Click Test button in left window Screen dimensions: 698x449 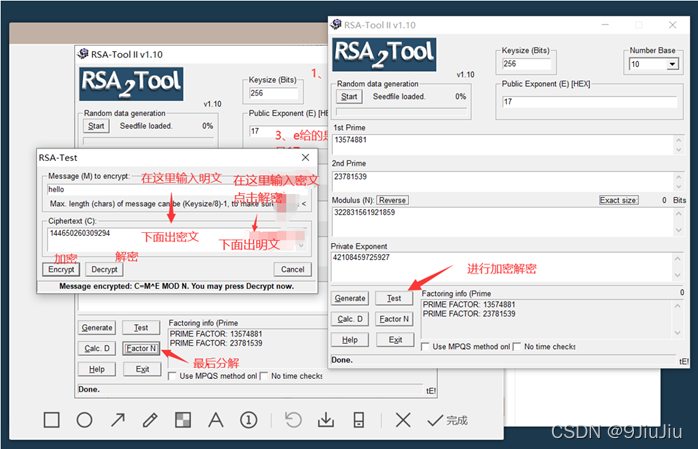(141, 328)
